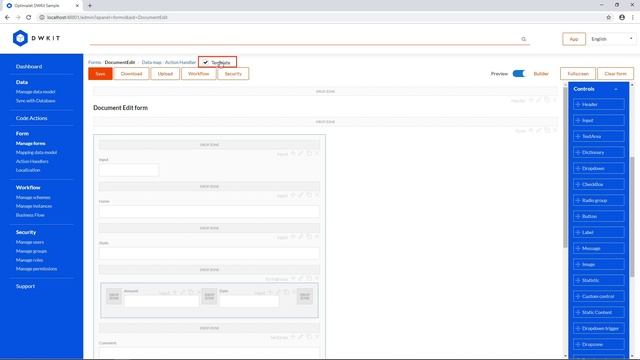Reload the page with browser refresh icon
The width and height of the screenshot is (640, 360).
click(x=29, y=17)
